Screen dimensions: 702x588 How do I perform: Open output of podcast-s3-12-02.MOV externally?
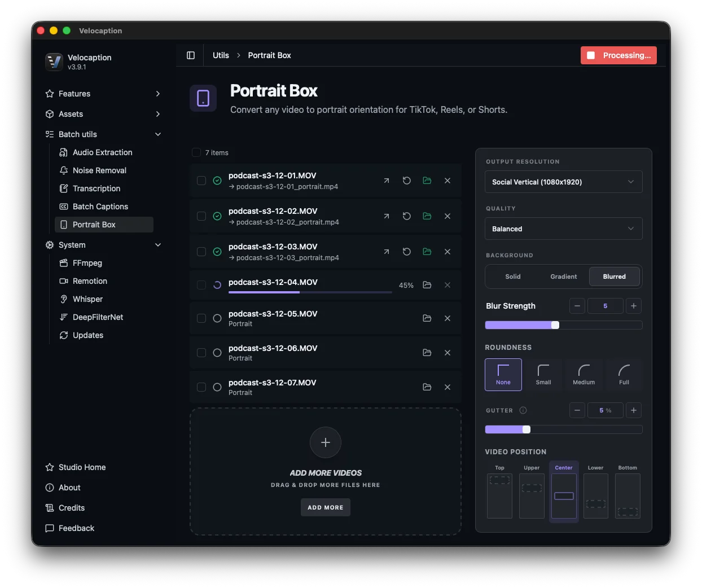(x=387, y=216)
